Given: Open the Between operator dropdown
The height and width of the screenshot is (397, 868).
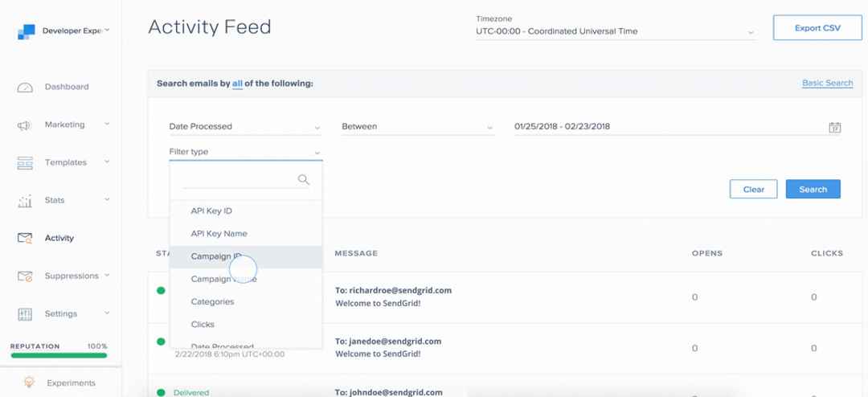Looking at the screenshot, I should tap(418, 127).
